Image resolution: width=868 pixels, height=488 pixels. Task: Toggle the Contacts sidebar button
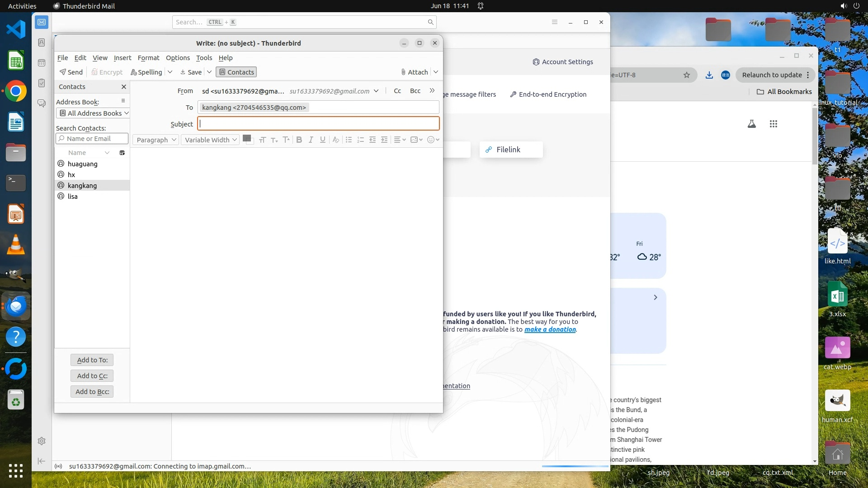(x=236, y=72)
